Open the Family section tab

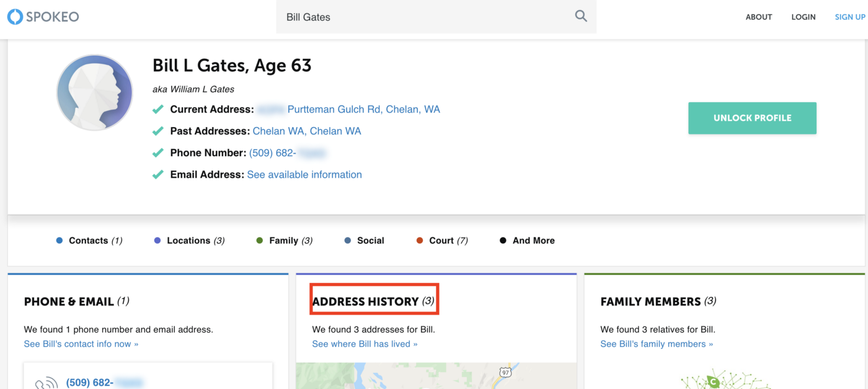click(284, 240)
